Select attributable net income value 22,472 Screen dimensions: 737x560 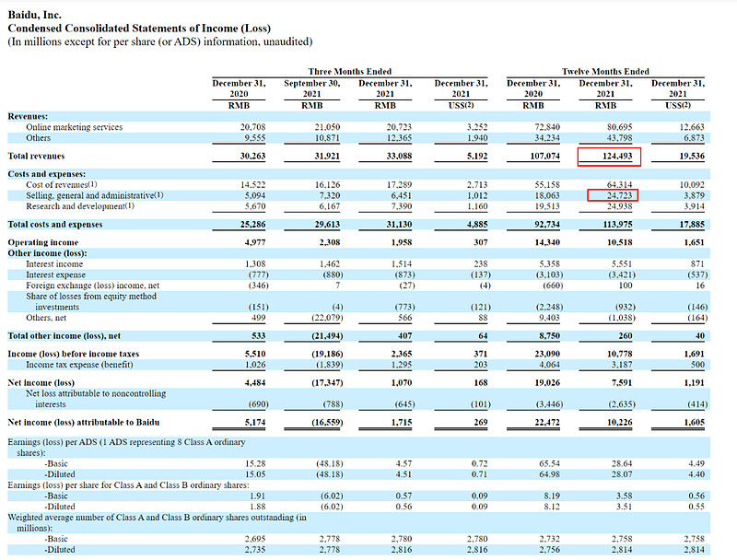click(x=547, y=423)
